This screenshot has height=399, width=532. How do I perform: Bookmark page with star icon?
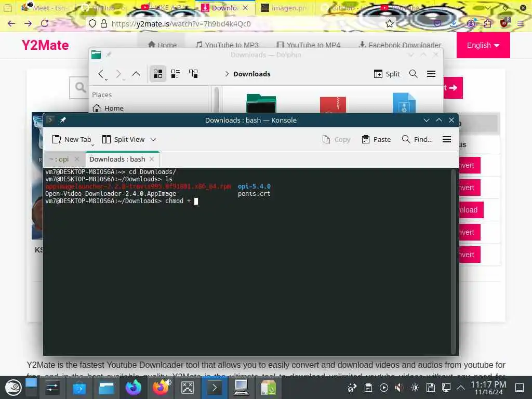[390, 23]
